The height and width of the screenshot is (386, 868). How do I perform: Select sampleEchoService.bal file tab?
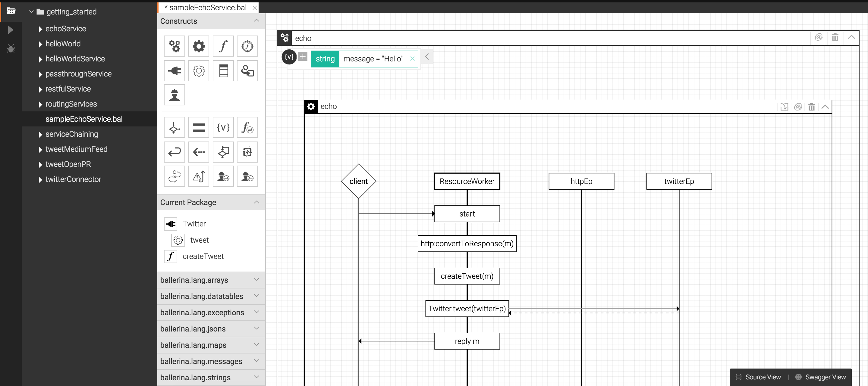[x=205, y=7]
